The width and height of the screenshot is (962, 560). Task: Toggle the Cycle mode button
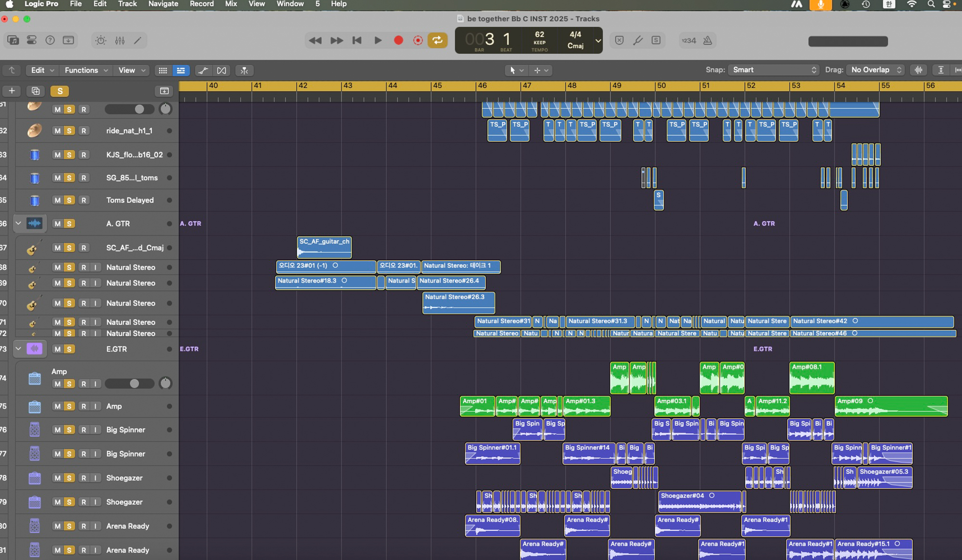[x=437, y=40]
